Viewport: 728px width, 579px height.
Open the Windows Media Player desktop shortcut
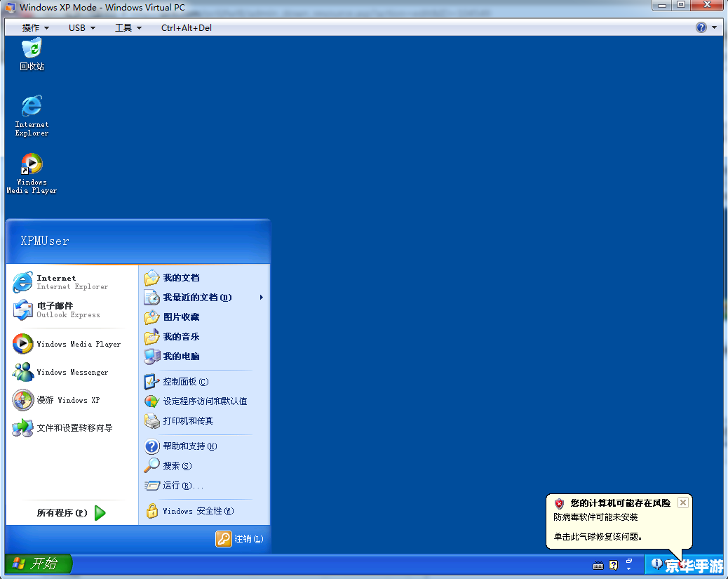32,173
